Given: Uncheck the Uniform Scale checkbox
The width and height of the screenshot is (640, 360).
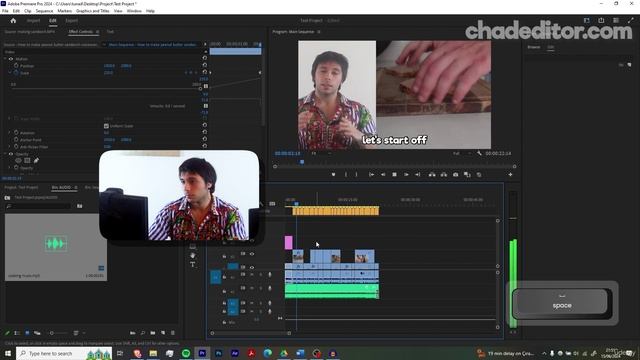Looking at the screenshot, I should [106, 126].
